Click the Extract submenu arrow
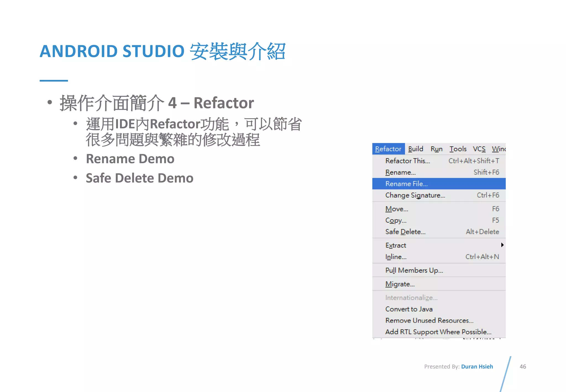The width and height of the screenshot is (566, 392). 502,245
